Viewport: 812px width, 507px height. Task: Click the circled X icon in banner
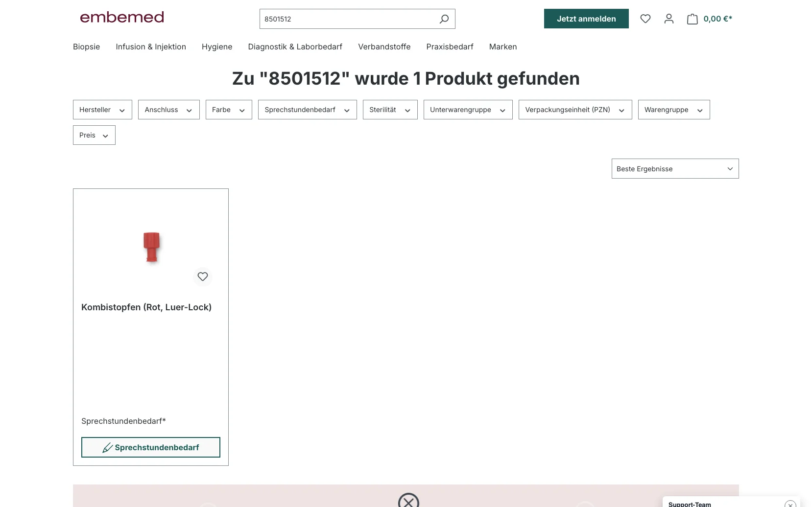[408, 500]
